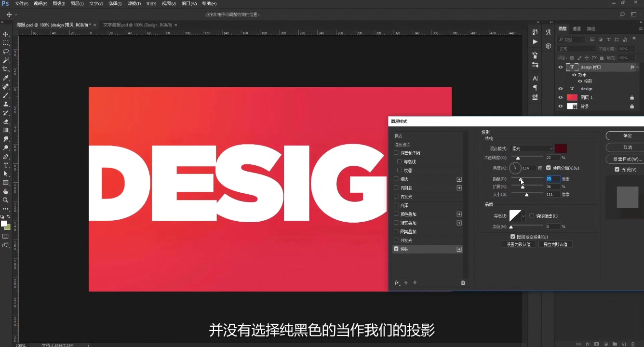Image resolution: width=644 pixels, height=347 pixels.
Task: Uncheck the 图层挖空投影 checkbox
Action: [513, 237]
